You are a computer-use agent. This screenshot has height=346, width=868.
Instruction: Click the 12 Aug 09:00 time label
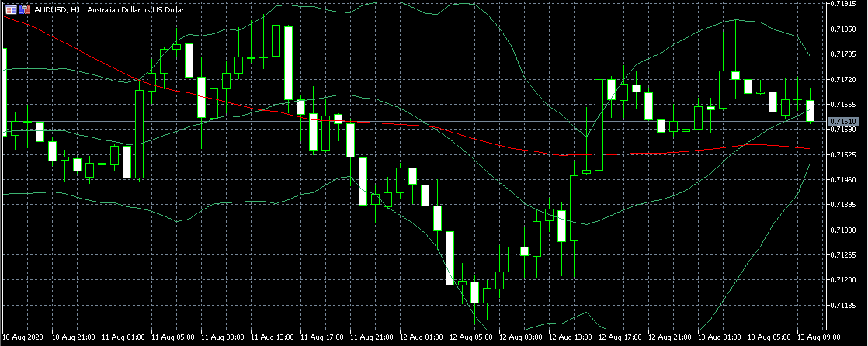[x=522, y=337]
